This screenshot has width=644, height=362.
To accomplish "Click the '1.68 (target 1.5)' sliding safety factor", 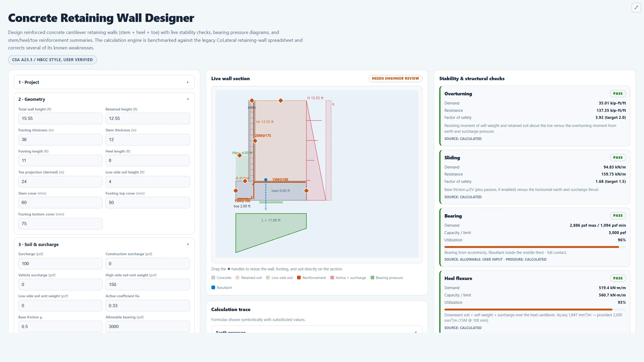I will [x=611, y=182].
